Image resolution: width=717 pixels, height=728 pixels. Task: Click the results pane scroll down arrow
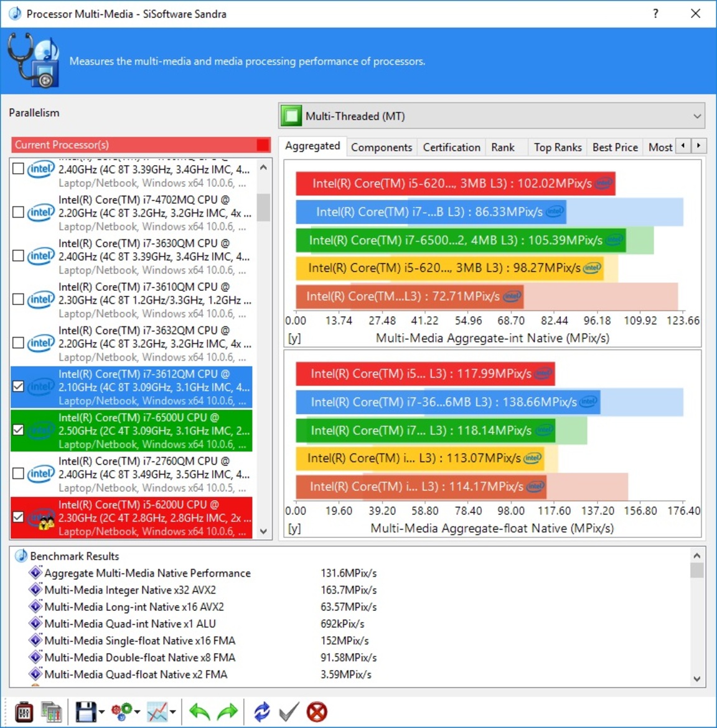coord(697,678)
